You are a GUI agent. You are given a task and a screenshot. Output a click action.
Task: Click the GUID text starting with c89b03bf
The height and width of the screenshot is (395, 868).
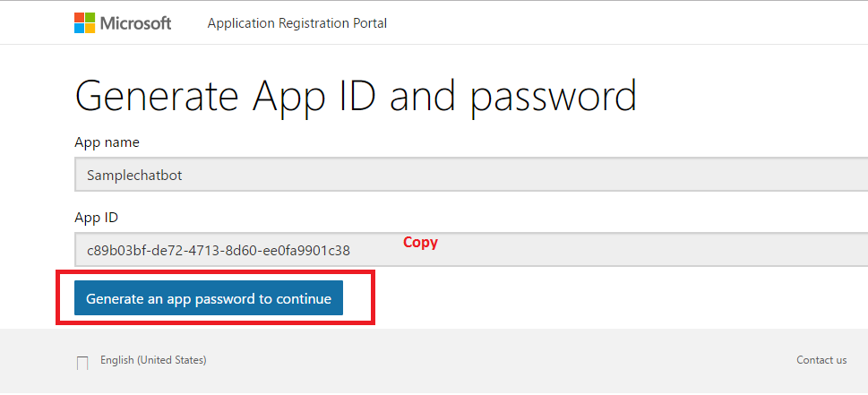(x=219, y=250)
